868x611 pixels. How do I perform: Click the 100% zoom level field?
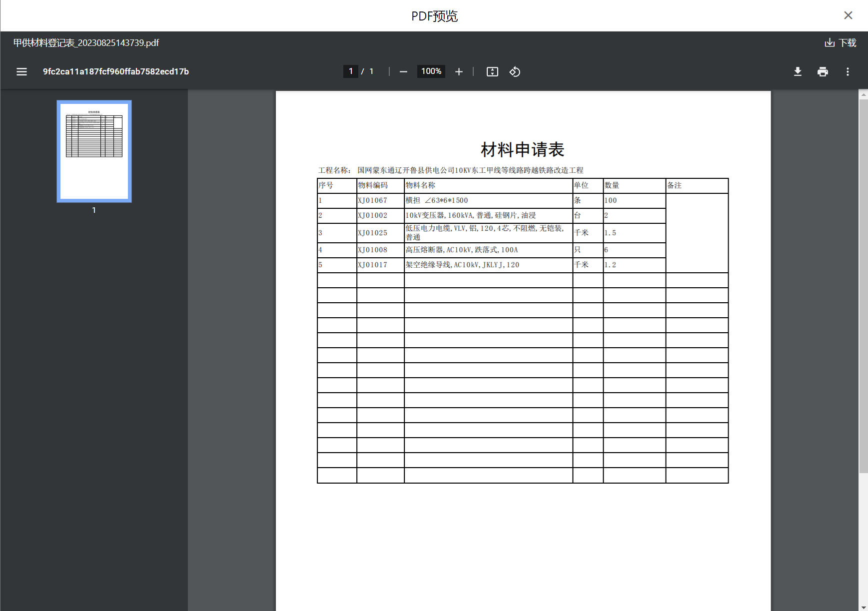[x=431, y=71]
